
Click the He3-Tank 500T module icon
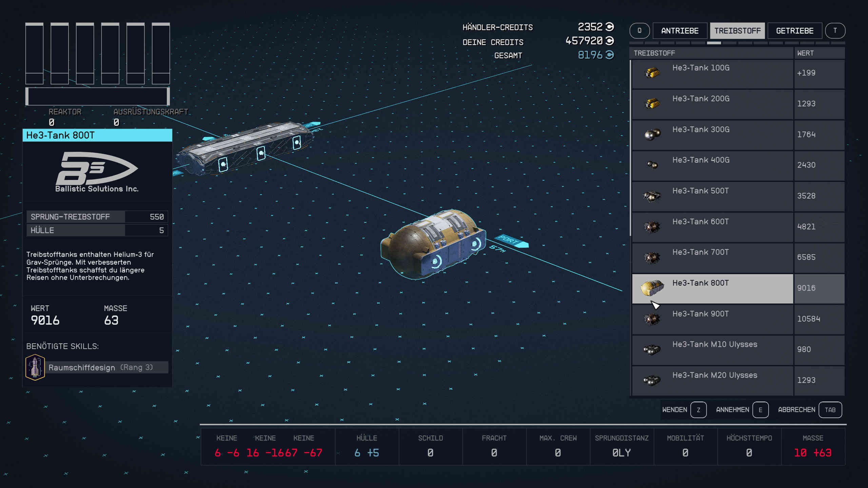click(652, 196)
